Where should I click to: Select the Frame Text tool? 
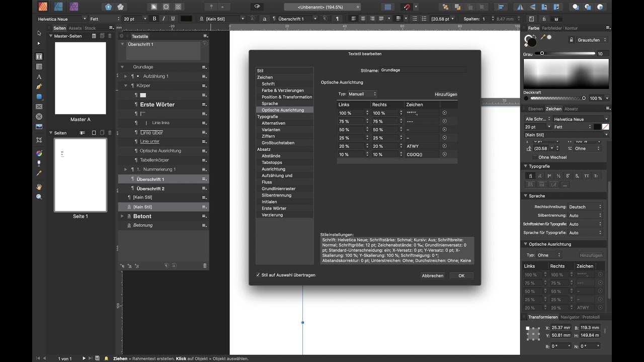39,56
